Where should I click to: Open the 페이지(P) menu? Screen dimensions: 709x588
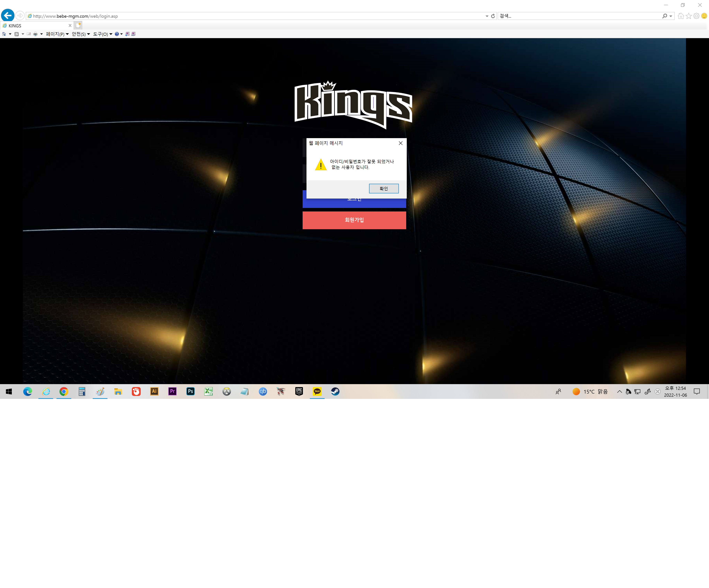[x=57, y=34]
